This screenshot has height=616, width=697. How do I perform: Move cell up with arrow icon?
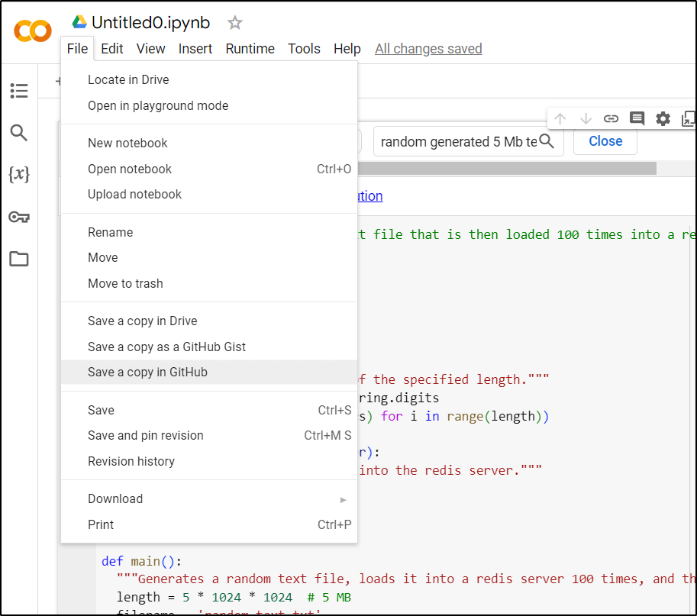[560, 118]
